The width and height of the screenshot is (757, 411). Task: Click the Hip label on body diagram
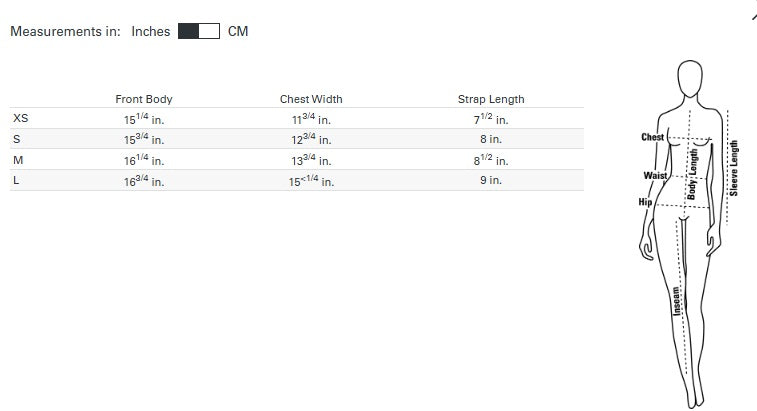645,202
